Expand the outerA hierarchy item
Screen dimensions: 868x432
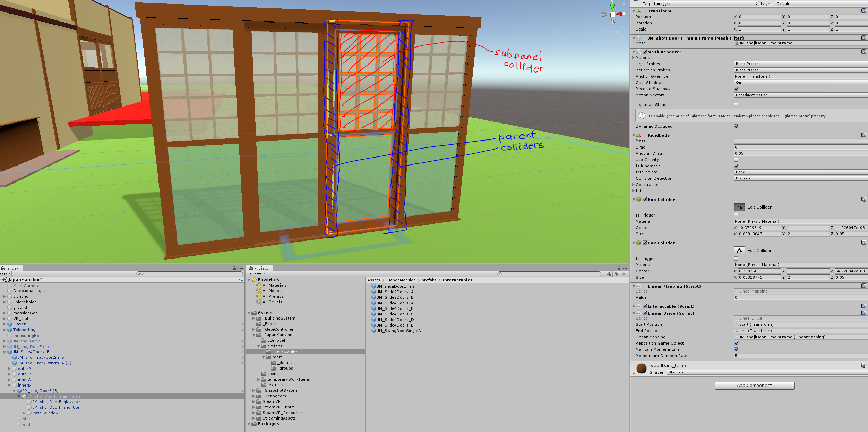[9, 369]
